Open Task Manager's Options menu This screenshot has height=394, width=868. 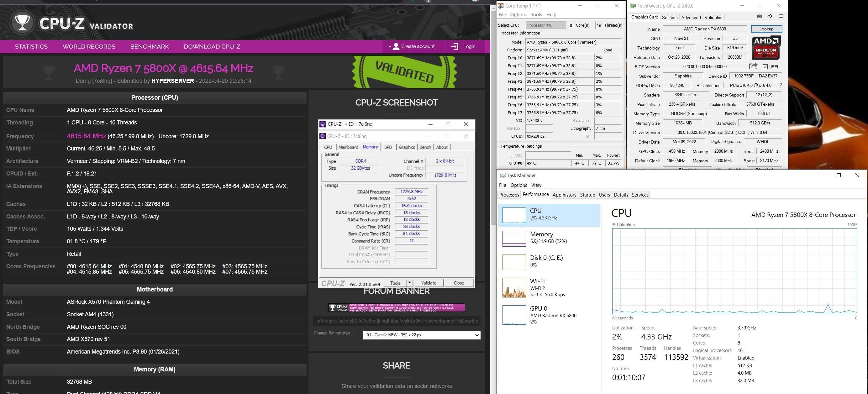(518, 185)
